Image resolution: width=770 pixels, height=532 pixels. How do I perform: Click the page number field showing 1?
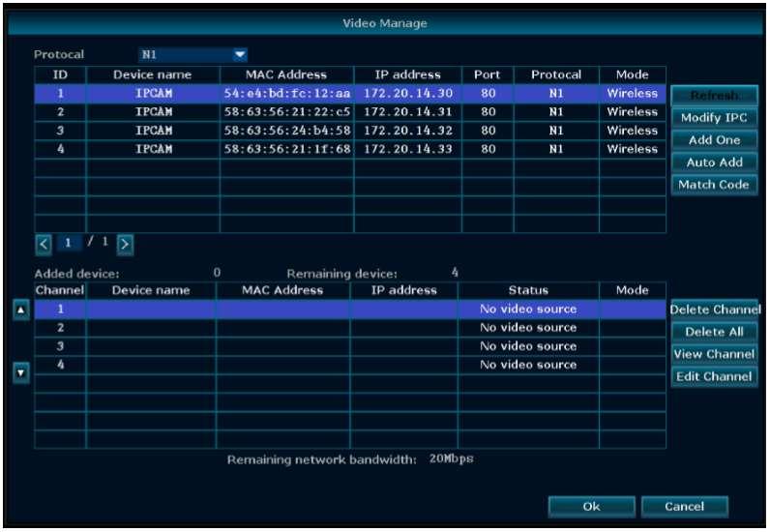tap(69, 243)
